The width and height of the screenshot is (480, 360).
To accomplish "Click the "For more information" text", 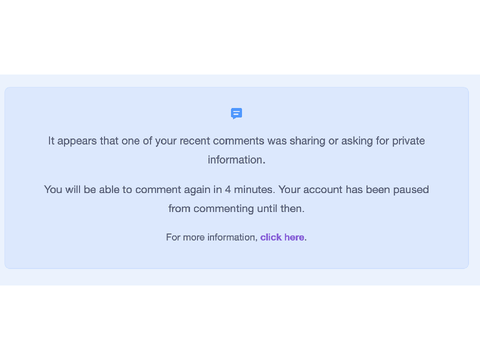I will (x=212, y=237).
